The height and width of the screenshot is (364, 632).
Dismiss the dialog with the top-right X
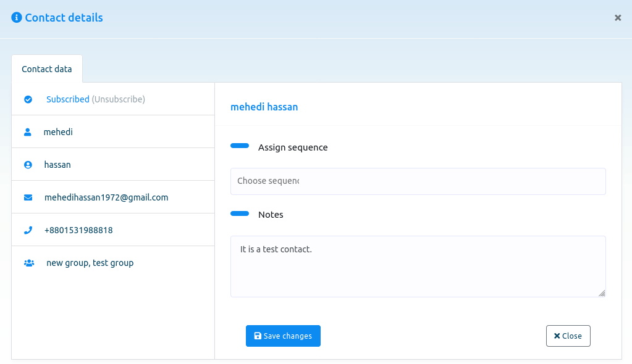click(x=618, y=18)
